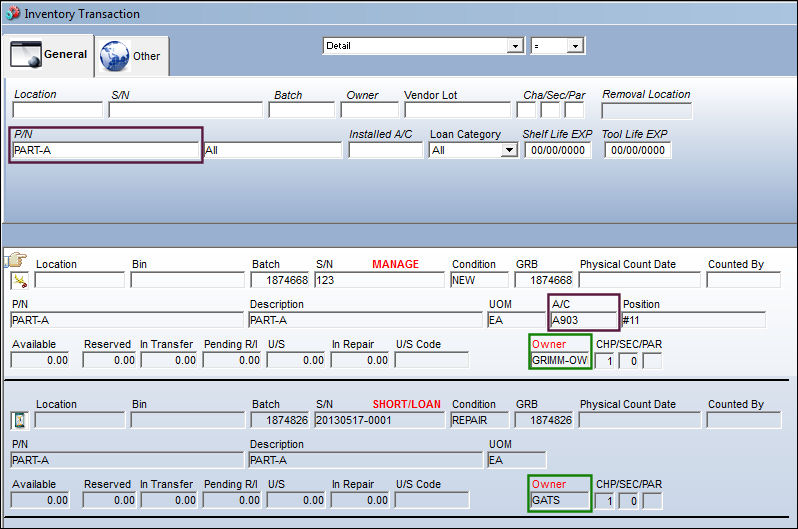Click the record icon beside batch 1874826 row
Image resolution: width=798 pixels, height=529 pixels.
click(x=20, y=421)
